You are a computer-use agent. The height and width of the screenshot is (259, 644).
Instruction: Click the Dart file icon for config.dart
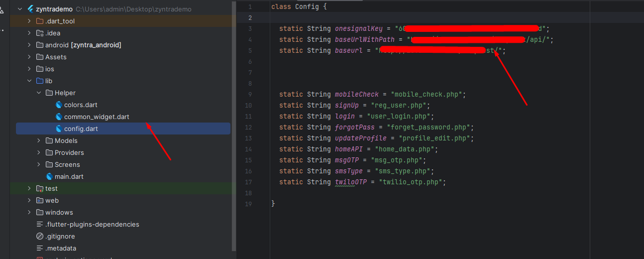click(59, 129)
